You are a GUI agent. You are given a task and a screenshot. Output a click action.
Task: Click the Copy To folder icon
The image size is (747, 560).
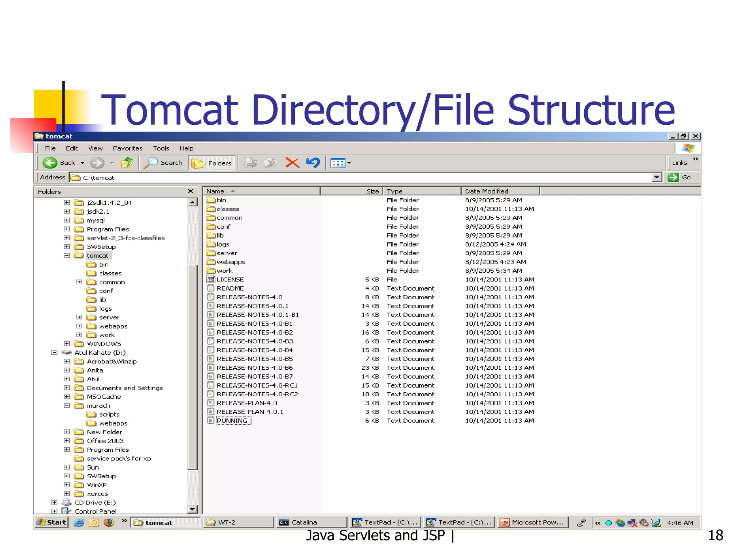[x=271, y=163]
